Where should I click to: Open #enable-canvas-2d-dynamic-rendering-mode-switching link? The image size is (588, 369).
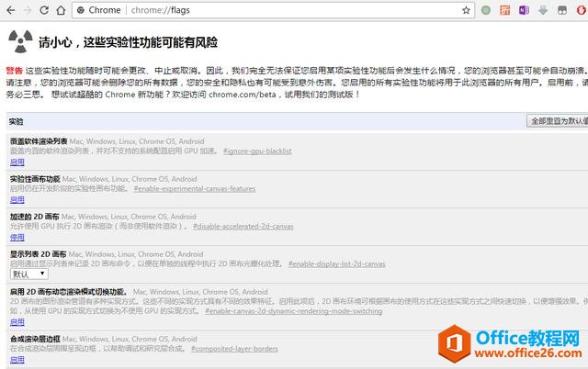coord(294,311)
